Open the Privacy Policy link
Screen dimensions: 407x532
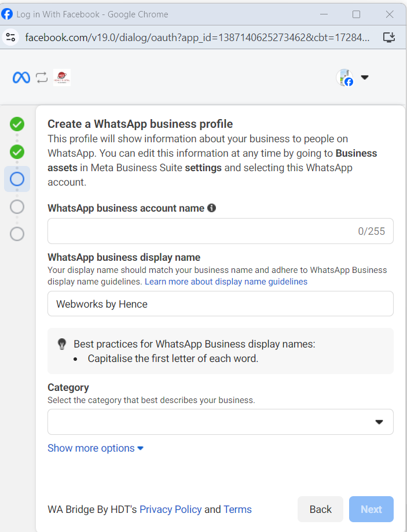pos(171,509)
